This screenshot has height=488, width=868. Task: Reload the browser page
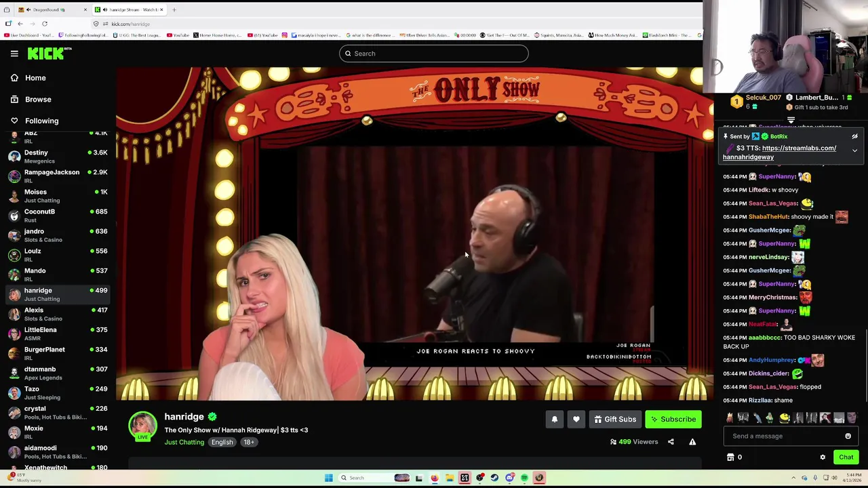[x=45, y=24]
